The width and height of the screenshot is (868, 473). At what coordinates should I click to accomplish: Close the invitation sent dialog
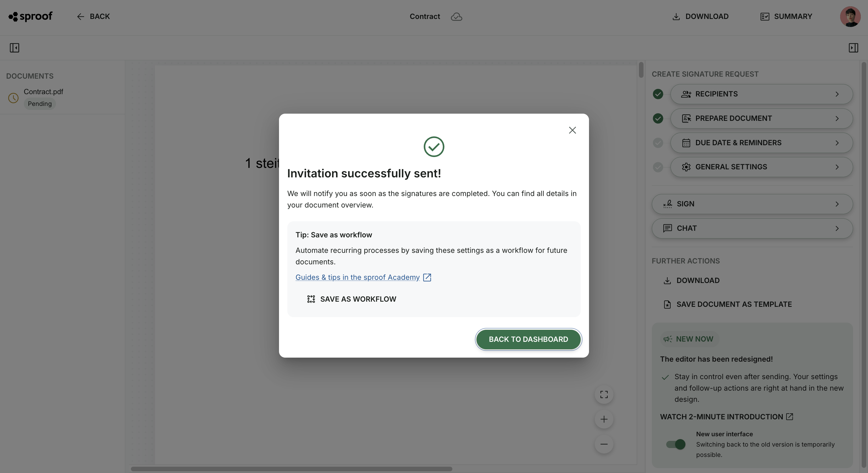pos(572,130)
